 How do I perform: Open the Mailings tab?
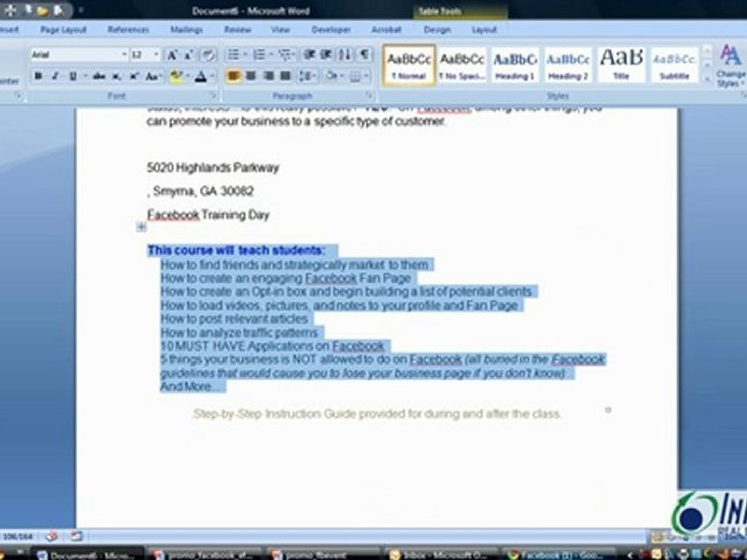(187, 30)
